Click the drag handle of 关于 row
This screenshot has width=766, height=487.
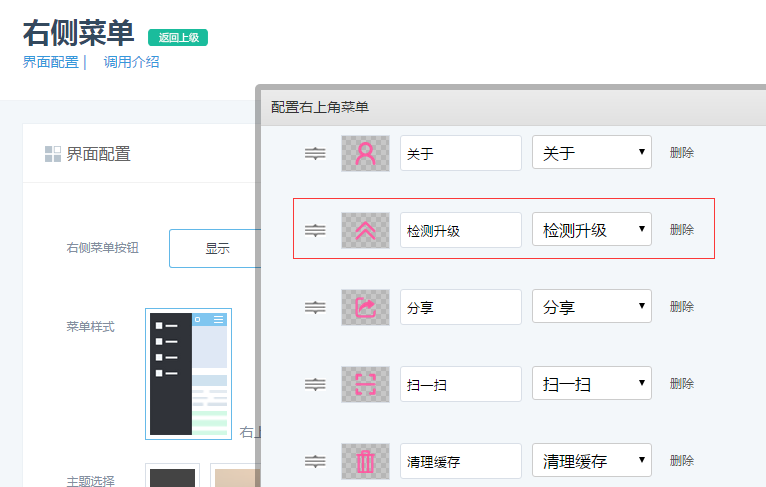(315, 153)
